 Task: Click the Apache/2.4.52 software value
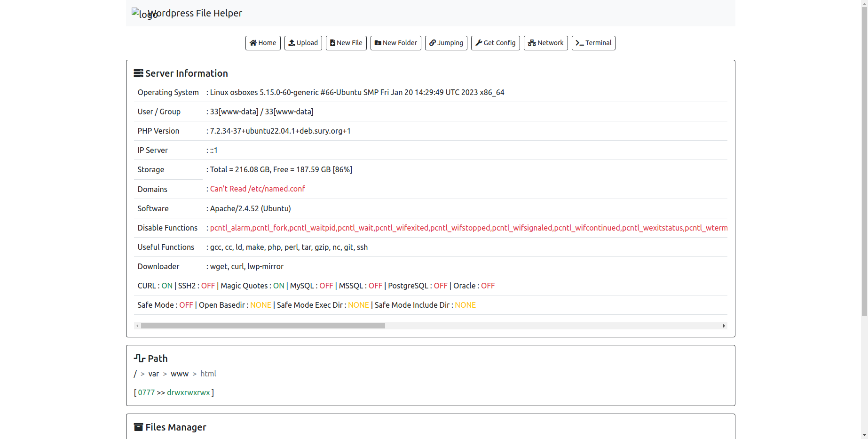(x=250, y=208)
